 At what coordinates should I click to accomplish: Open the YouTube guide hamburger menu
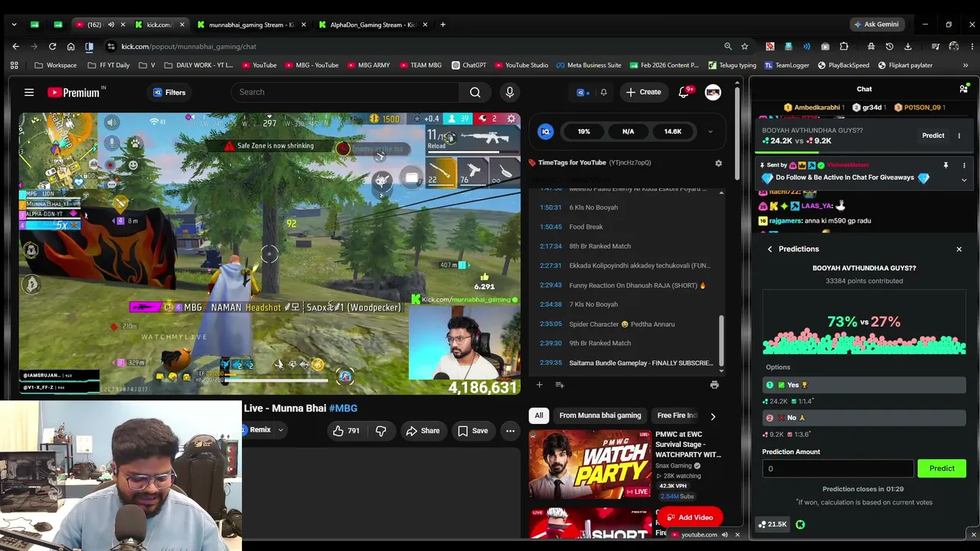tap(29, 93)
